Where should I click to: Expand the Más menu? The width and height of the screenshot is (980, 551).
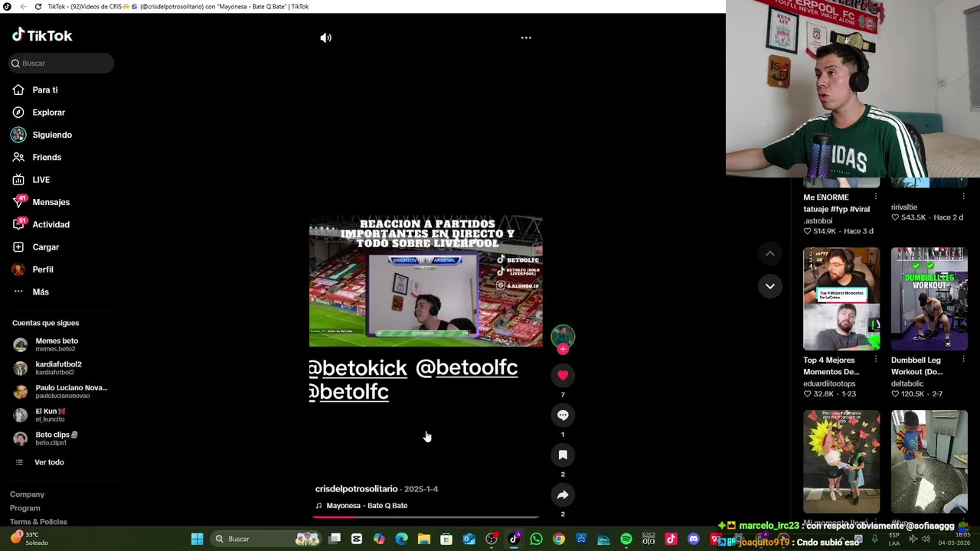pos(31,292)
